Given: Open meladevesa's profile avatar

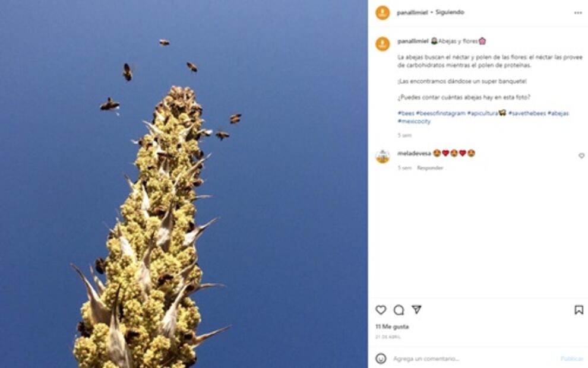Looking at the screenshot, I should point(382,156).
